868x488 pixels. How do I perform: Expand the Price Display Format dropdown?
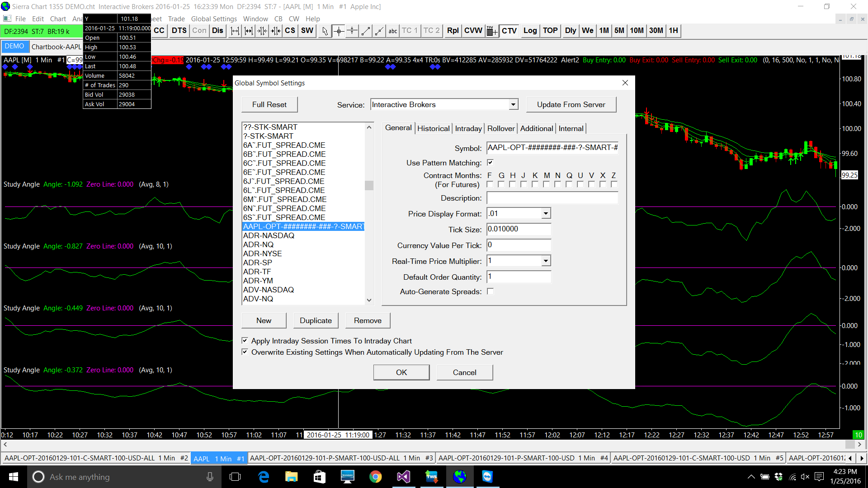coord(546,214)
